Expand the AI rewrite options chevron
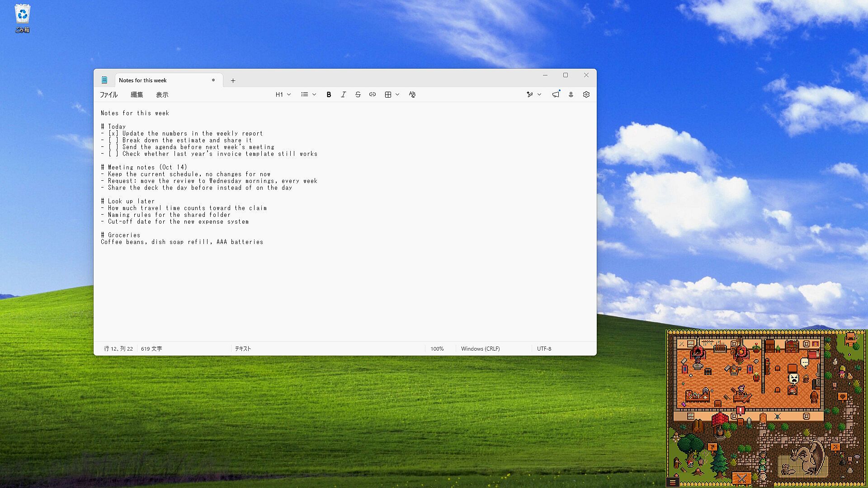868x488 pixels. (539, 94)
